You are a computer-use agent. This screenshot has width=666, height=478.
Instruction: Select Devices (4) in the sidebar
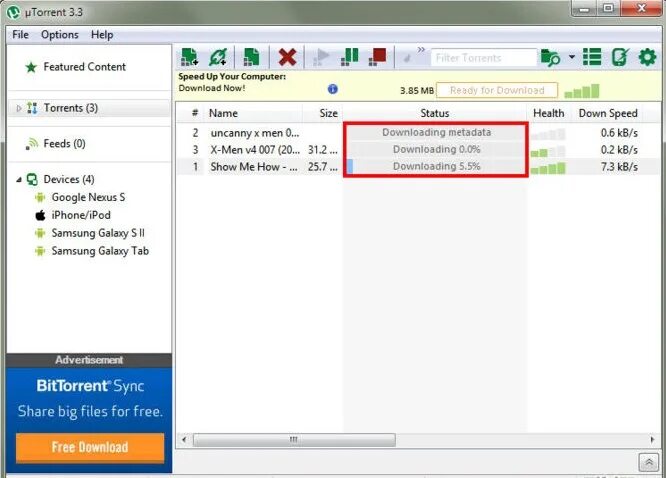[x=69, y=179]
